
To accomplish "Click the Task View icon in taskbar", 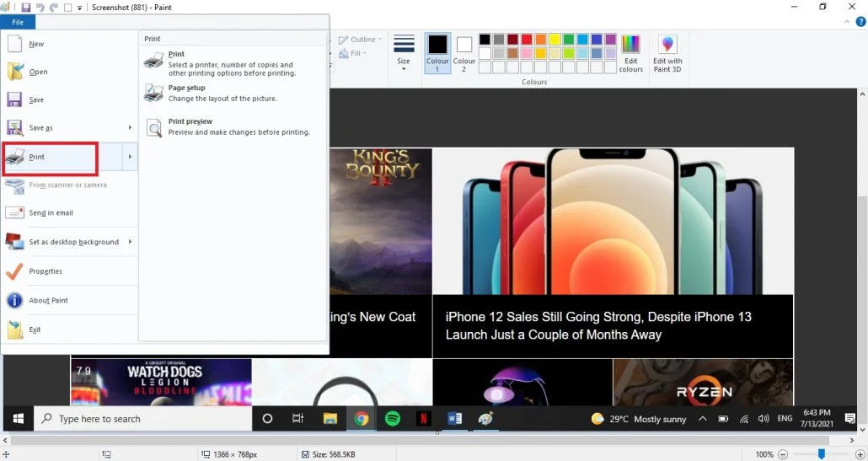I will click(297, 418).
